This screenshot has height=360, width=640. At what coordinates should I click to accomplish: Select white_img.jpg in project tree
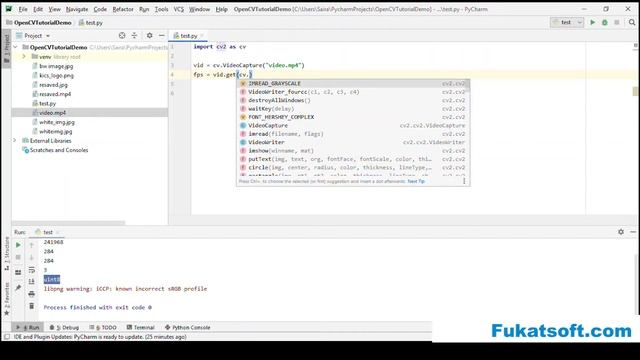click(57, 122)
